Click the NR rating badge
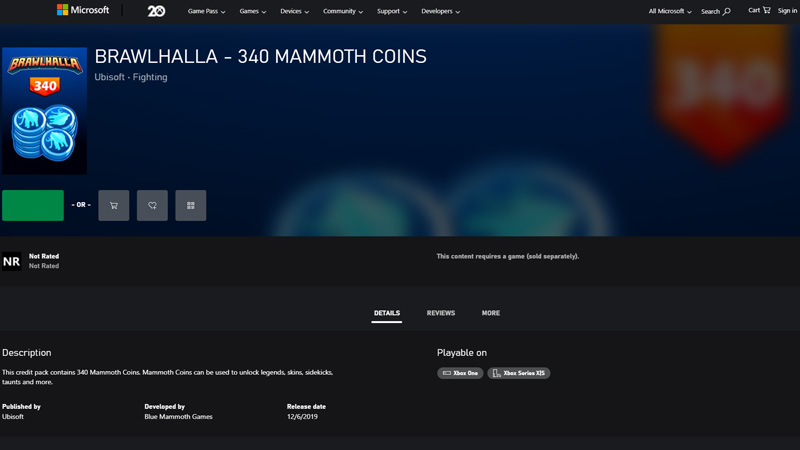This screenshot has height=450, width=800. [x=11, y=261]
